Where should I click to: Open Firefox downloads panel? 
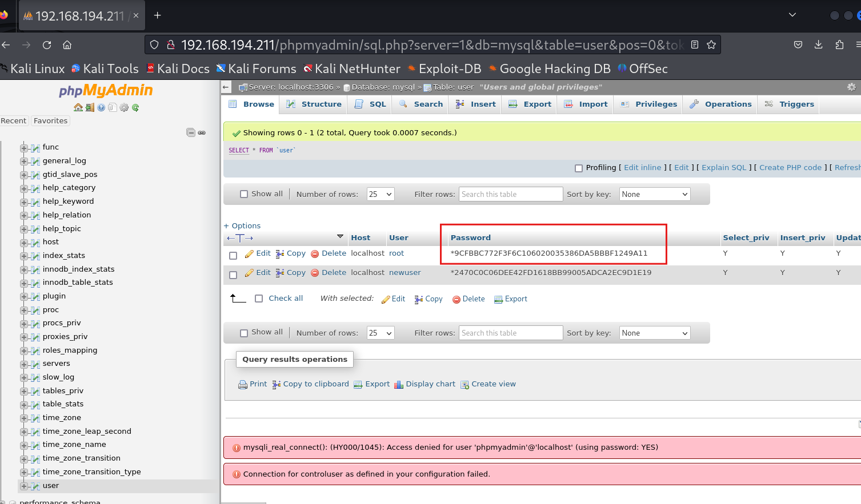click(818, 45)
